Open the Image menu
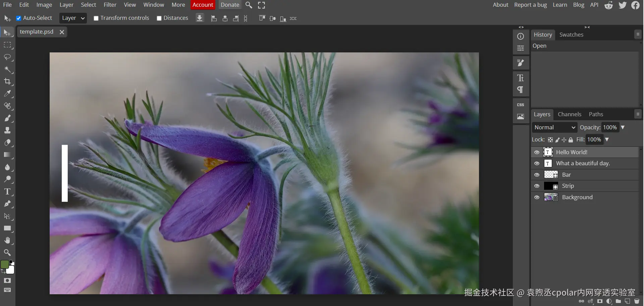Viewport: 644px width, 306px height. [44, 5]
